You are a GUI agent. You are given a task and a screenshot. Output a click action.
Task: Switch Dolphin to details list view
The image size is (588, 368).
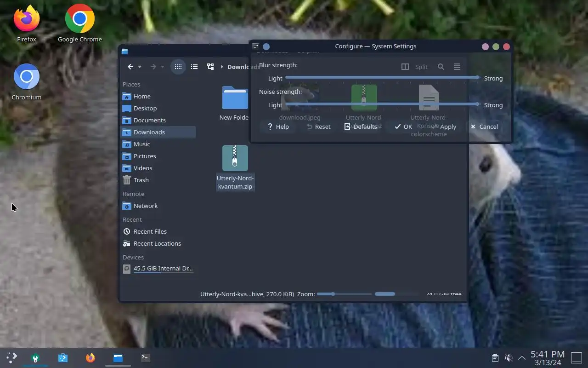(194, 67)
